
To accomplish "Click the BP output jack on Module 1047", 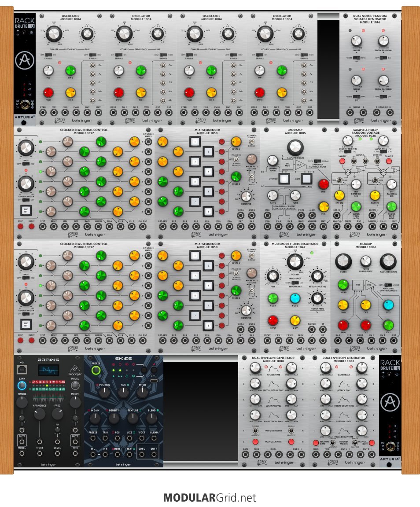I will tap(323, 329).
